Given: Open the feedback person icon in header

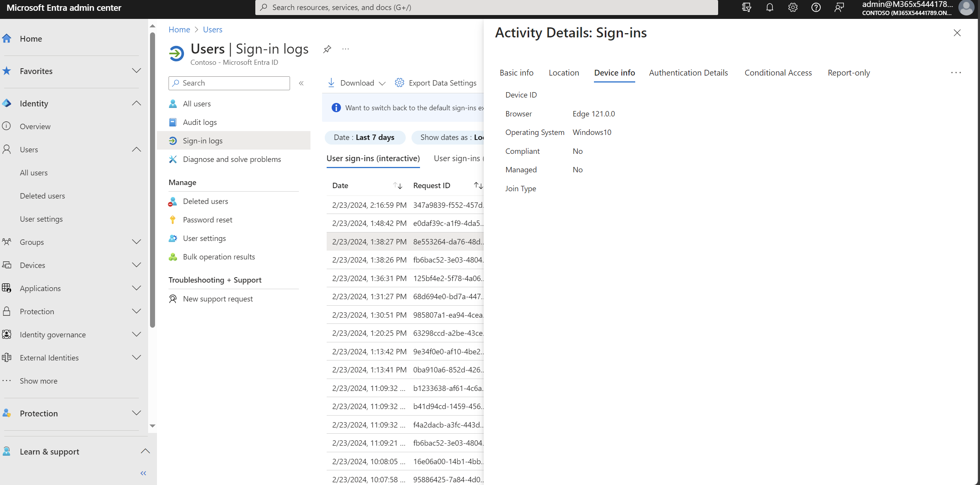Looking at the screenshot, I should [x=839, y=7].
